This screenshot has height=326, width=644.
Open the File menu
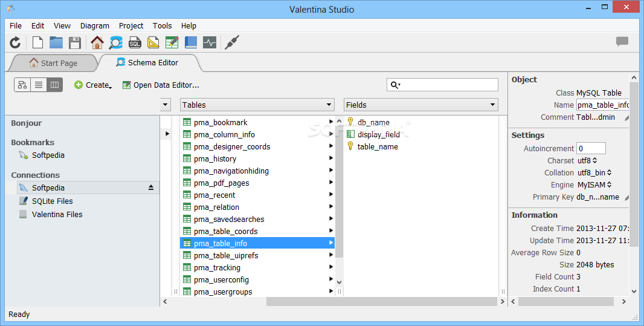(16, 25)
